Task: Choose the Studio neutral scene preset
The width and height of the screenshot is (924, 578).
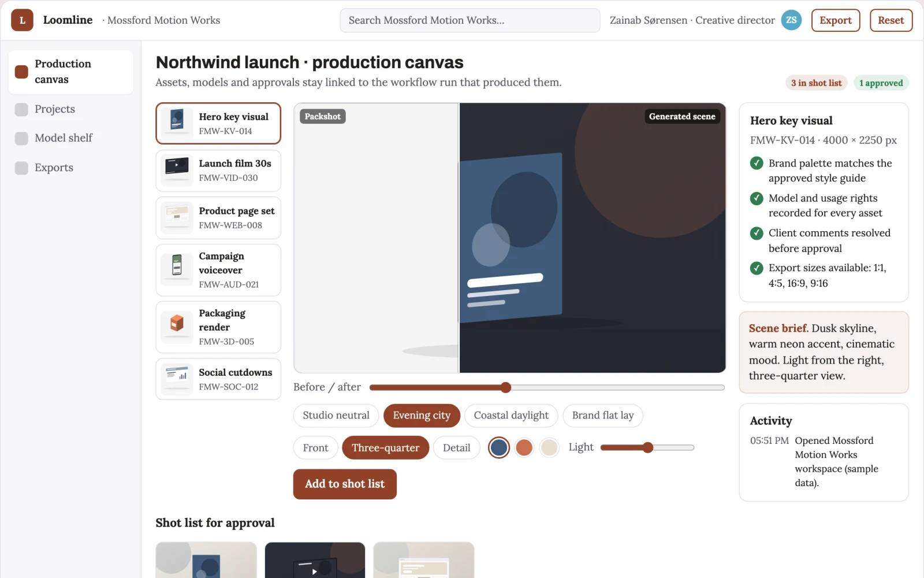Action: [x=336, y=416]
